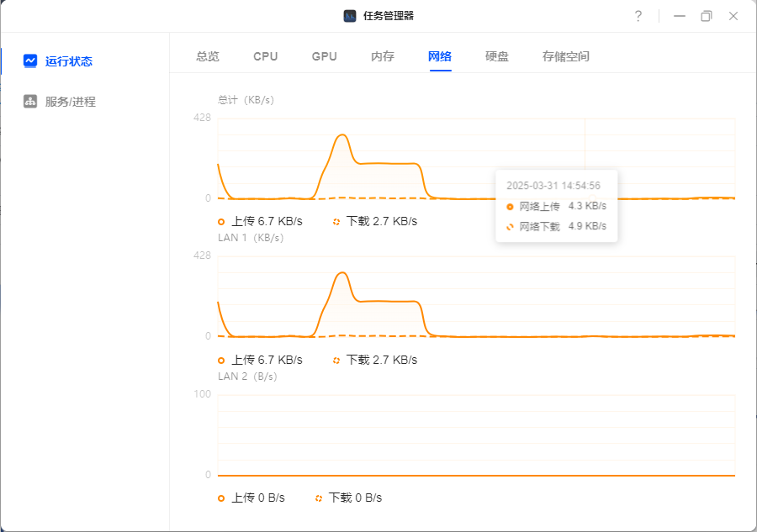757x532 pixels.
Task: Click the LAN 2 download legend marker
Action: click(x=318, y=498)
